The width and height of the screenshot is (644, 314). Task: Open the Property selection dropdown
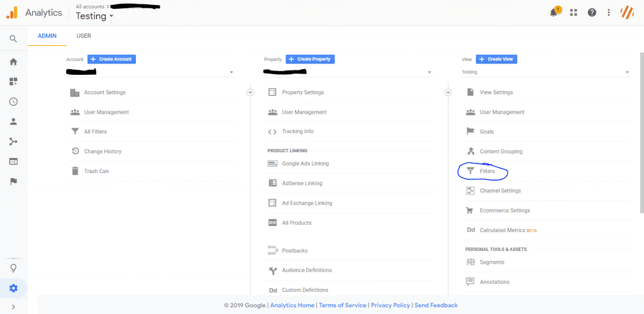click(x=347, y=72)
